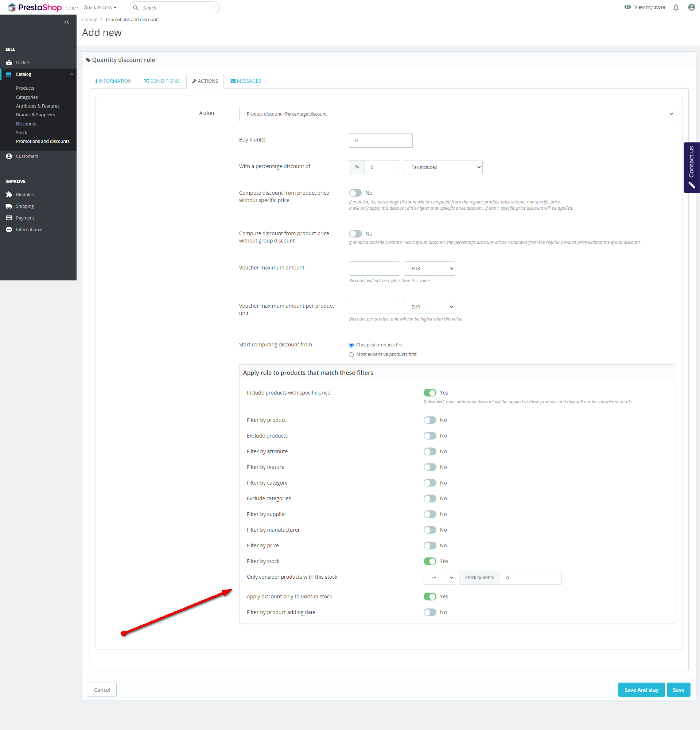Click the Orders basket icon

9,63
